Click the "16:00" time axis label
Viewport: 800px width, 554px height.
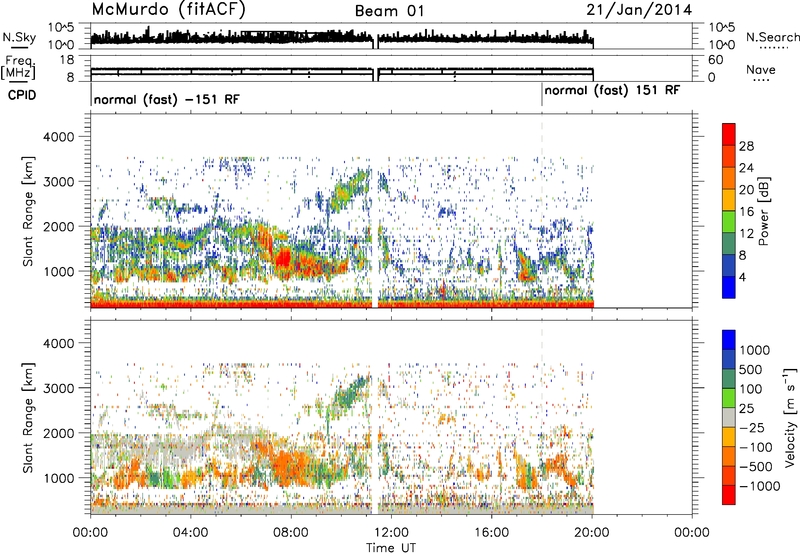(x=491, y=532)
